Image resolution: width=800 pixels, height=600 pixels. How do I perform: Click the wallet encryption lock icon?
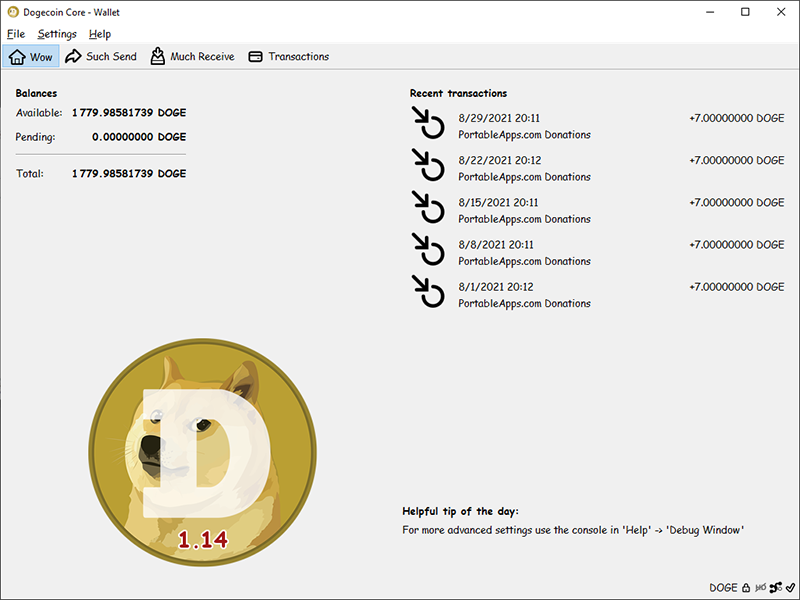(x=746, y=588)
